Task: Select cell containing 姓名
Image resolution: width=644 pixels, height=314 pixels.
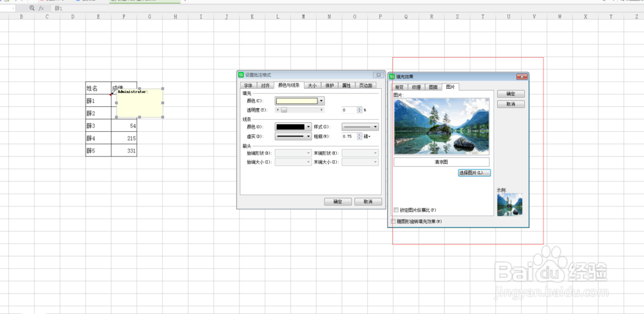Action: [x=98, y=88]
